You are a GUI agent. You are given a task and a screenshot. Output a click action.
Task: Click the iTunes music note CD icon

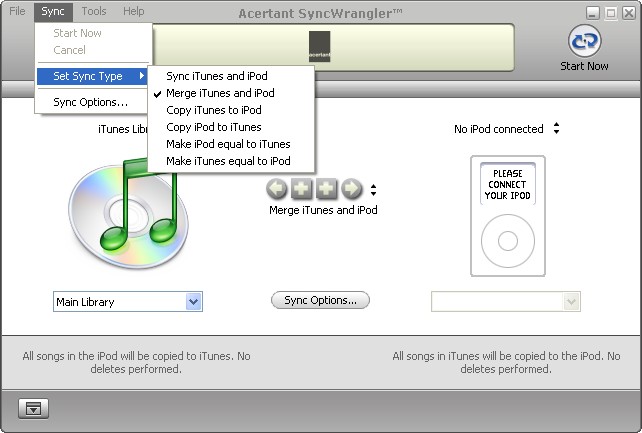tap(129, 213)
